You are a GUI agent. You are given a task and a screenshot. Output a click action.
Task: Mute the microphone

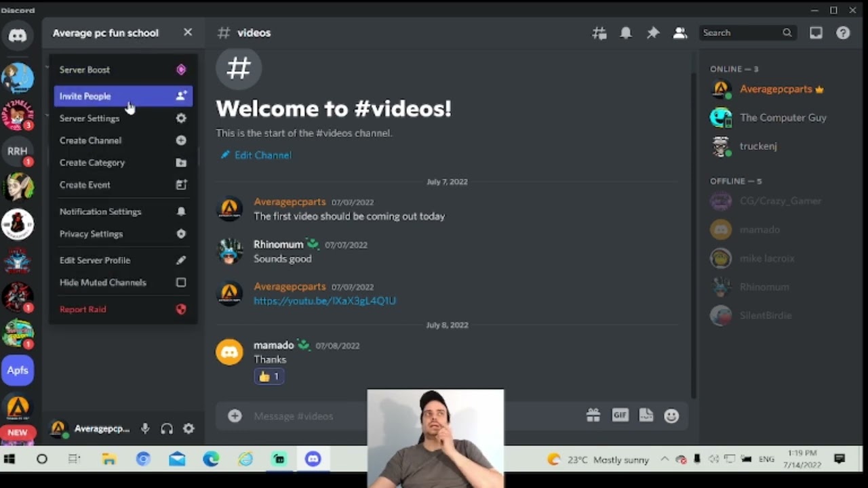pos(145,428)
